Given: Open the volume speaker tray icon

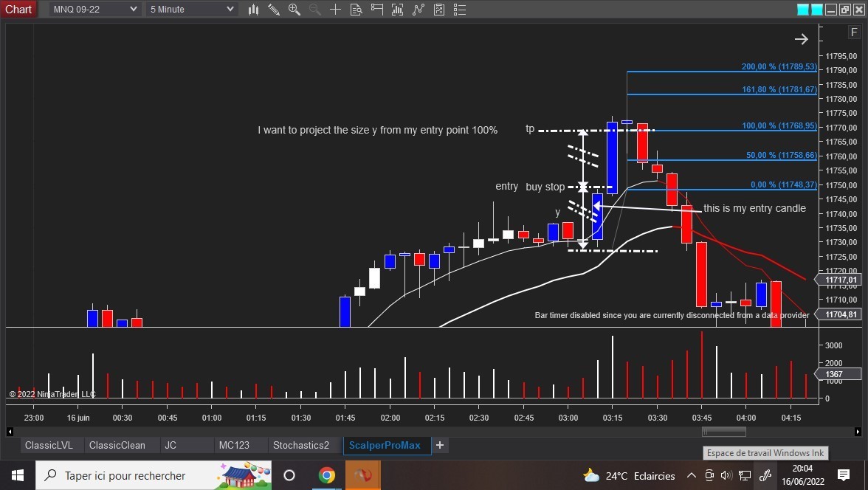Looking at the screenshot, I should click(x=727, y=475).
